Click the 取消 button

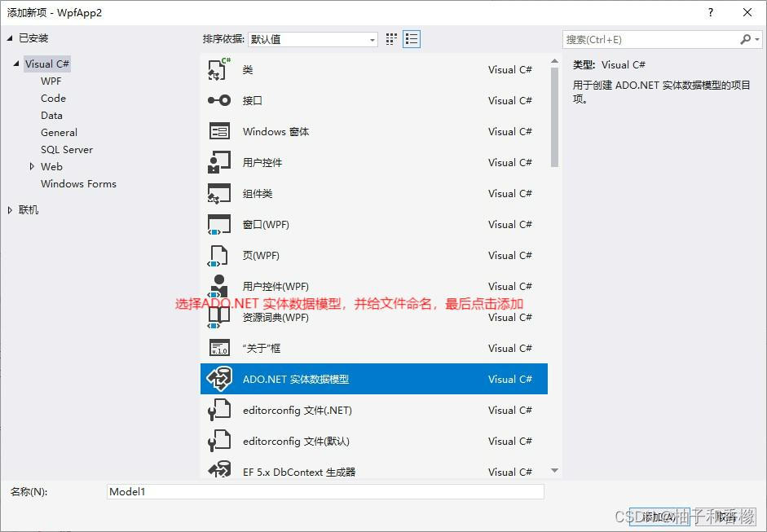725,517
